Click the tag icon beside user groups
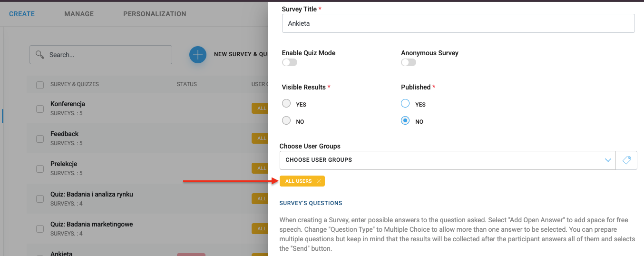 click(626, 160)
